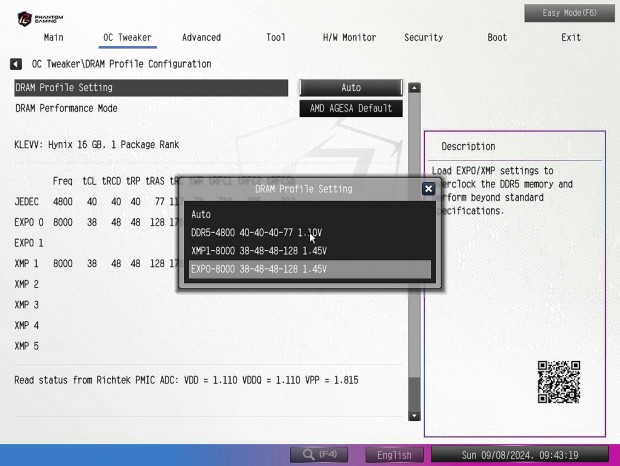Choose XMP1-8000 38-48-48-128 1.45V profile
Viewport: 620px width, 466px height.
(x=258, y=250)
